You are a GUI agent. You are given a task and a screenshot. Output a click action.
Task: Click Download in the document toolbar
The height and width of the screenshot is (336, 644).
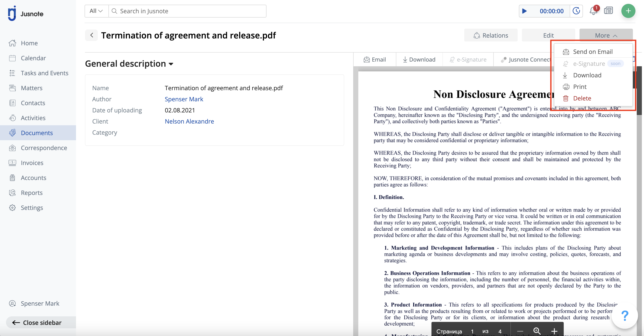(419, 60)
